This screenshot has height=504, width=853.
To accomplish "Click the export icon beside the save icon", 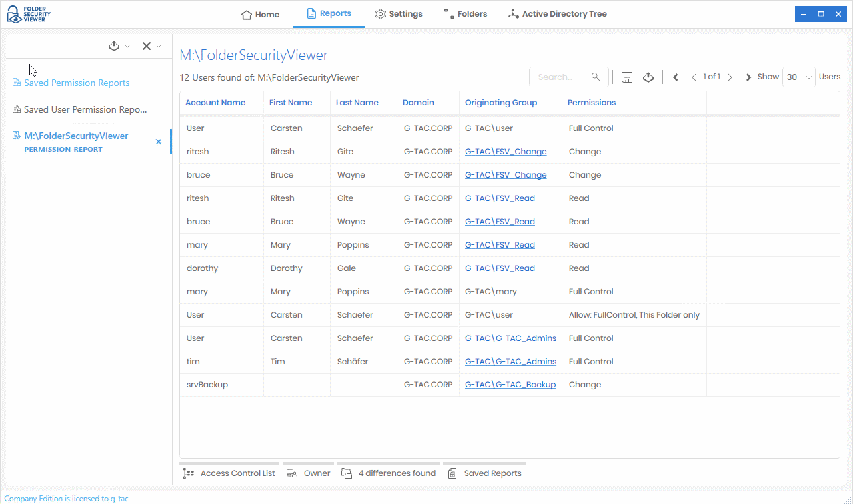I will click(648, 77).
